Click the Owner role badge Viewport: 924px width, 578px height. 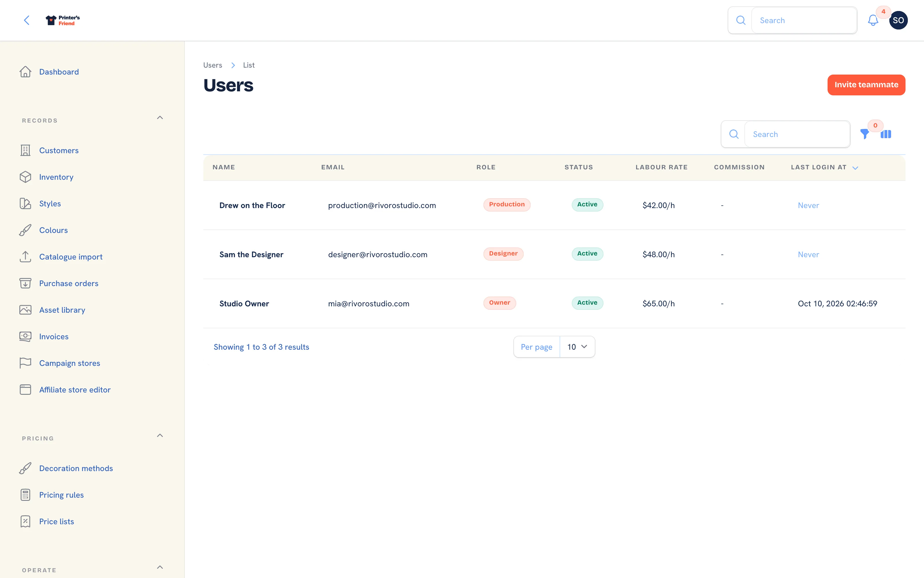tap(500, 303)
